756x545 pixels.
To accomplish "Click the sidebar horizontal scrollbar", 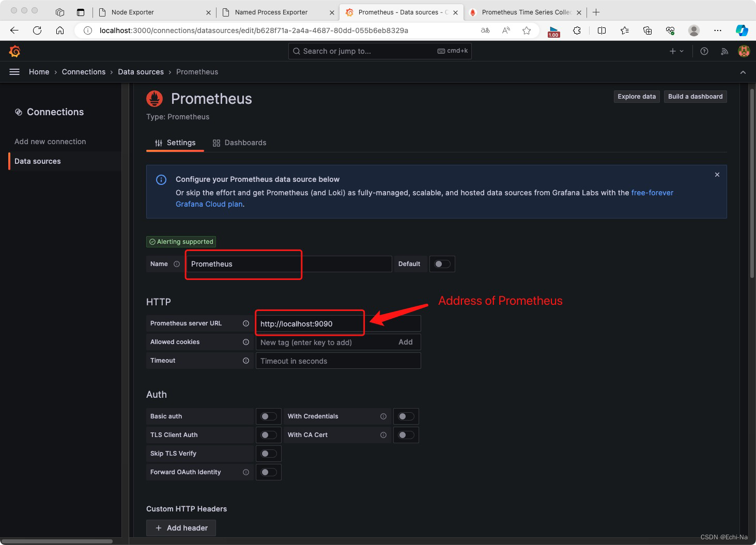I will coord(57,541).
